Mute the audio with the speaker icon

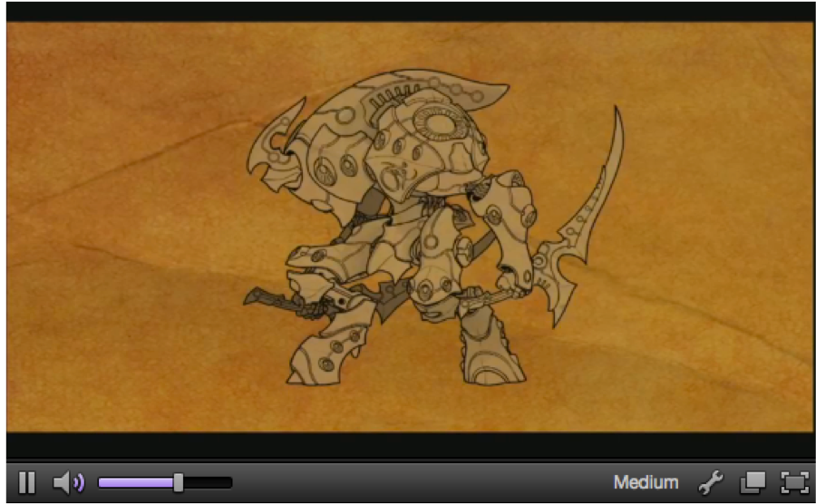tap(68, 482)
